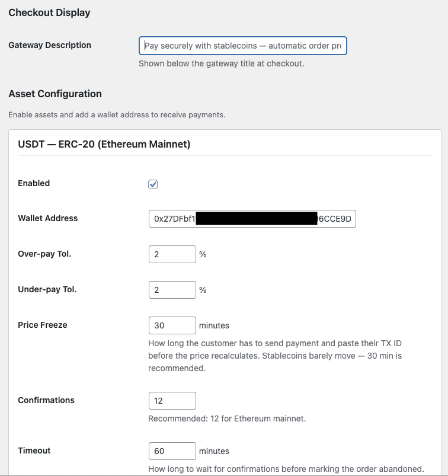Focus the Over-pay Tol. percentage field
This screenshot has width=448, height=476.
click(x=172, y=254)
